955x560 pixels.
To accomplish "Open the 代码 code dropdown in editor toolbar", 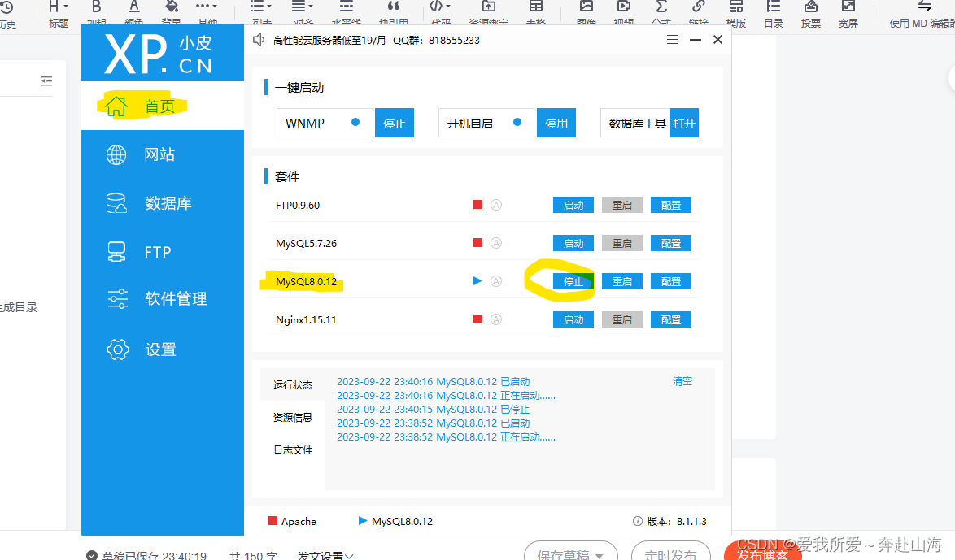I will (x=440, y=13).
